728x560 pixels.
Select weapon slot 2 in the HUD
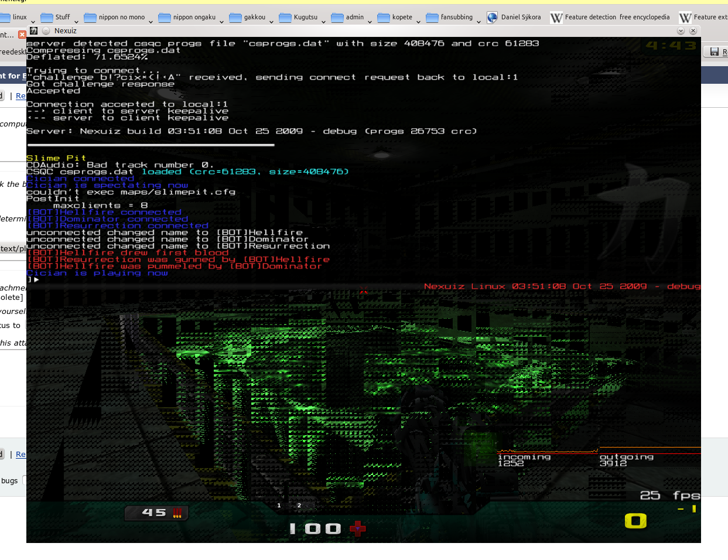tap(299, 506)
